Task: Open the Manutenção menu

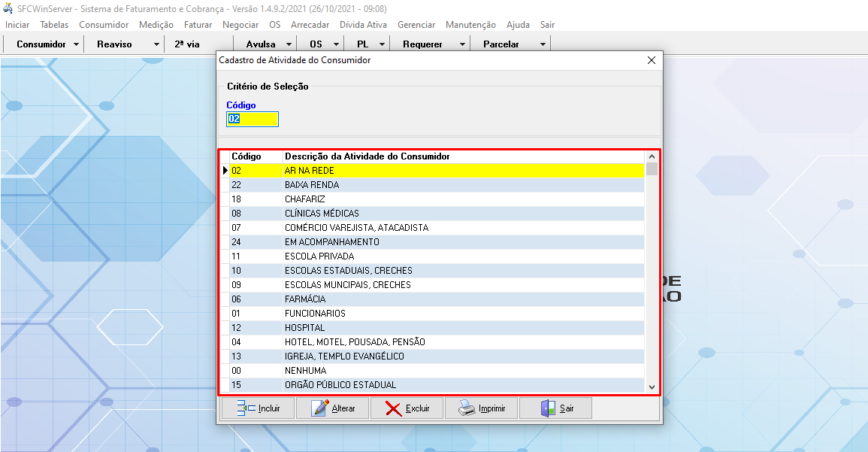Action: click(470, 24)
